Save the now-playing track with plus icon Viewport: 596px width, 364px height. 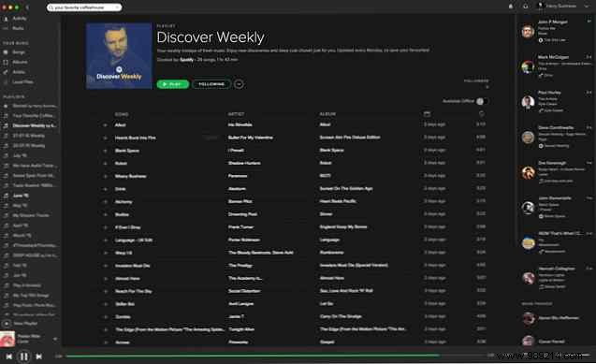[x=55, y=339]
